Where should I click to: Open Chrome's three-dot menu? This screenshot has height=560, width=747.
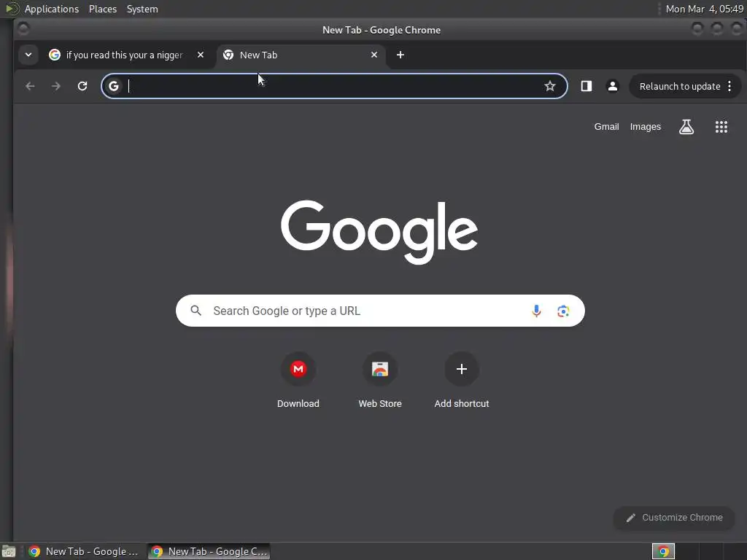click(x=729, y=86)
